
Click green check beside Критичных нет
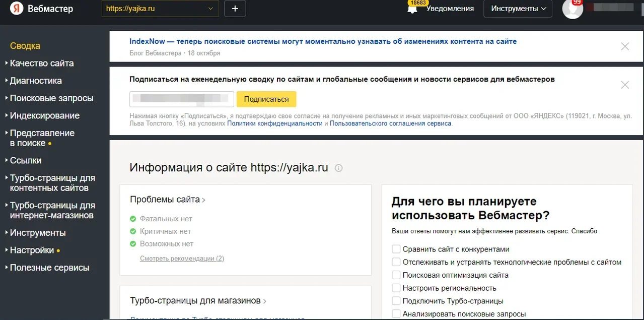tap(133, 231)
